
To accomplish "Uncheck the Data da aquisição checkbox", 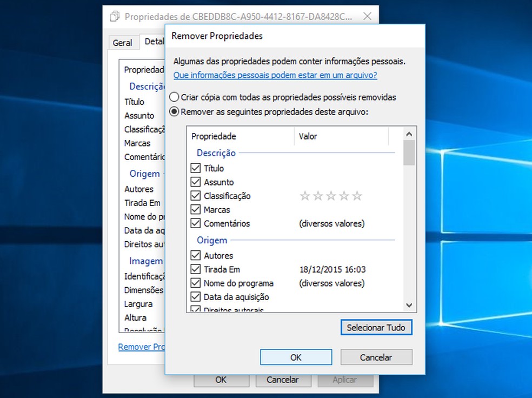I will pyautogui.click(x=195, y=297).
